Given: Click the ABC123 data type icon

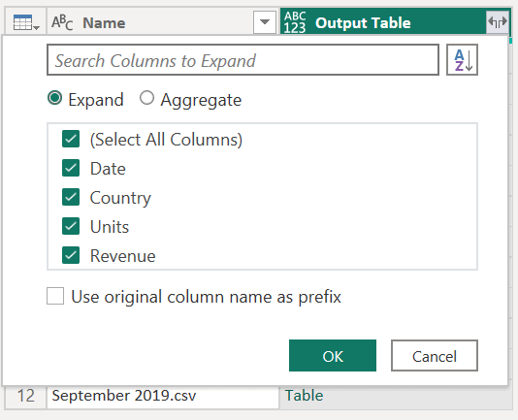Looking at the screenshot, I should (295, 22).
